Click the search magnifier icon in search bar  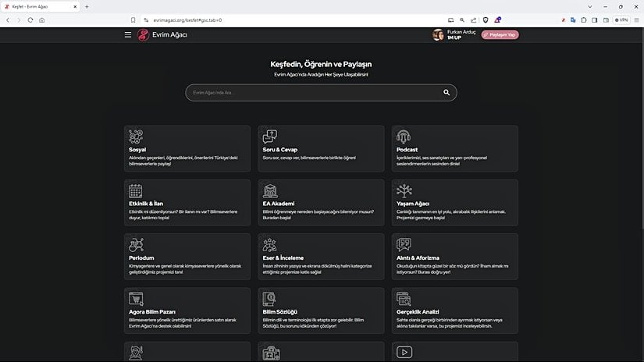(447, 93)
